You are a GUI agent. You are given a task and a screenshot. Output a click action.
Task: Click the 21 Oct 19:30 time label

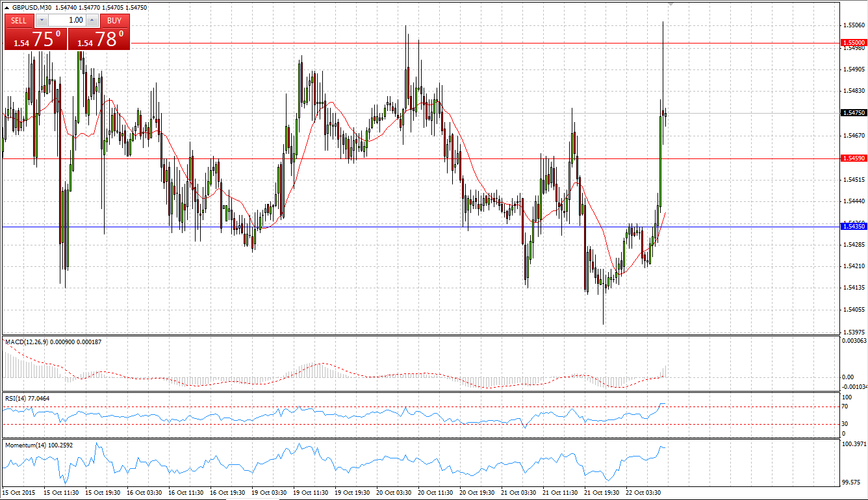(602, 493)
